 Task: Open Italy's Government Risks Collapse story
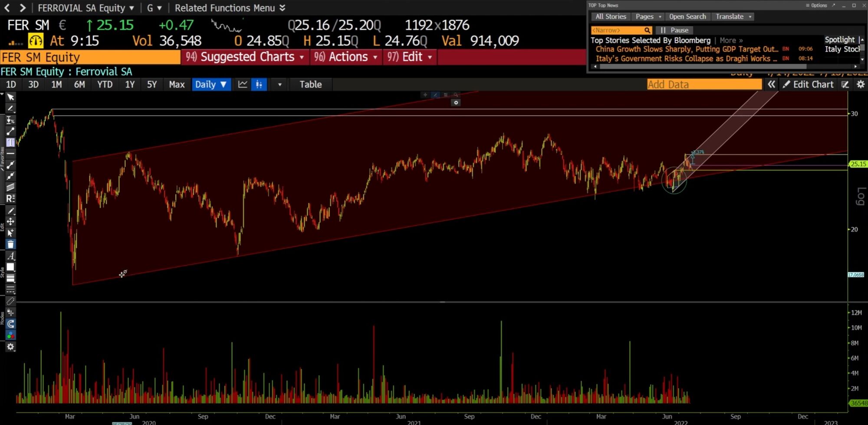[686, 59]
